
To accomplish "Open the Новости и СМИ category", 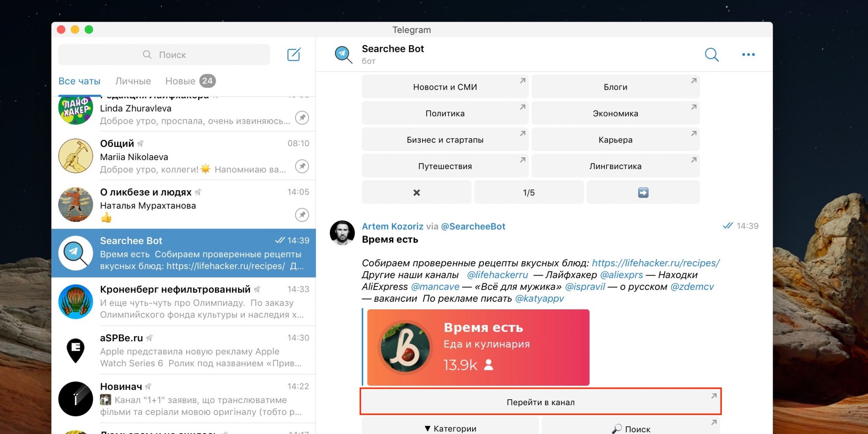I will [445, 87].
